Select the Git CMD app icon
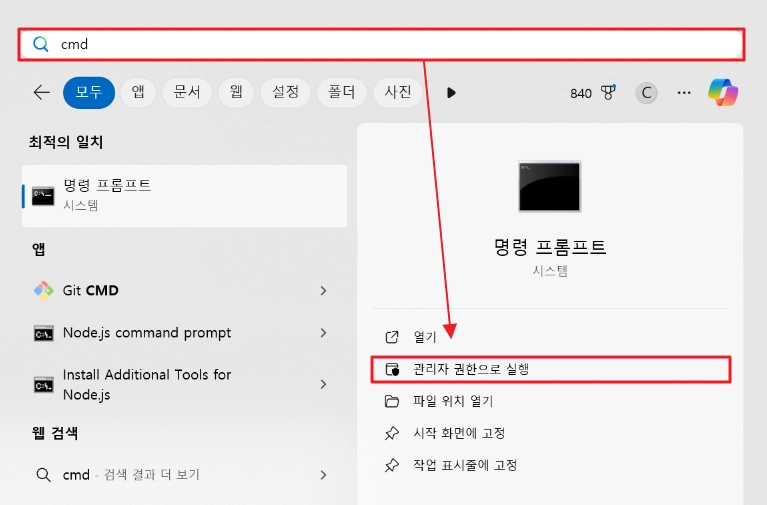Viewport: 767px width, 505px height. (43, 290)
